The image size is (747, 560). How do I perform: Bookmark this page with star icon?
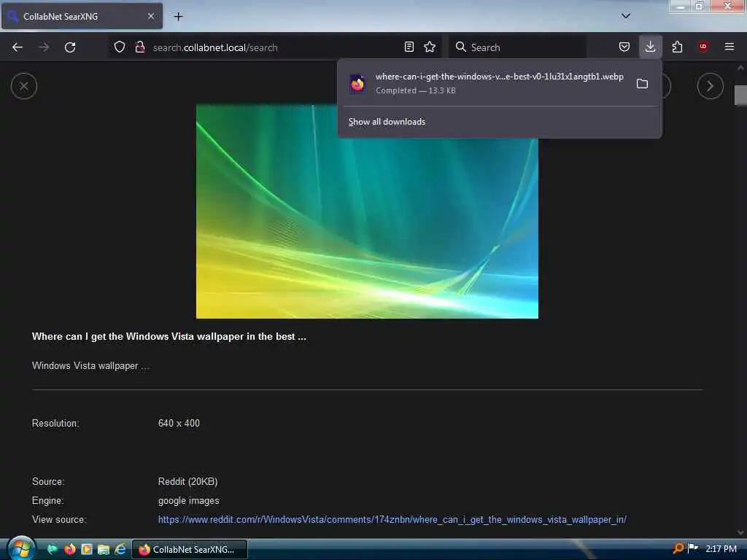click(430, 47)
